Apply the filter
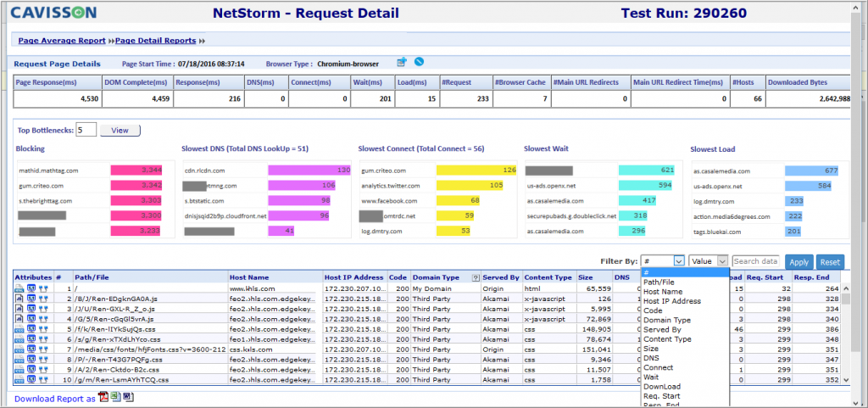Viewport: 868px width, 408px height. pos(798,262)
